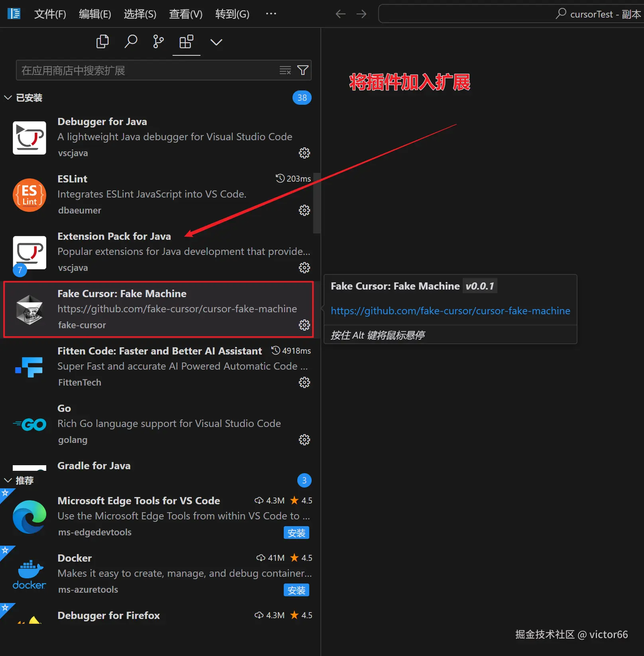This screenshot has width=644, height=656.
Task: Open manage gear for ESLint
Action: click(x=304, y=210)
